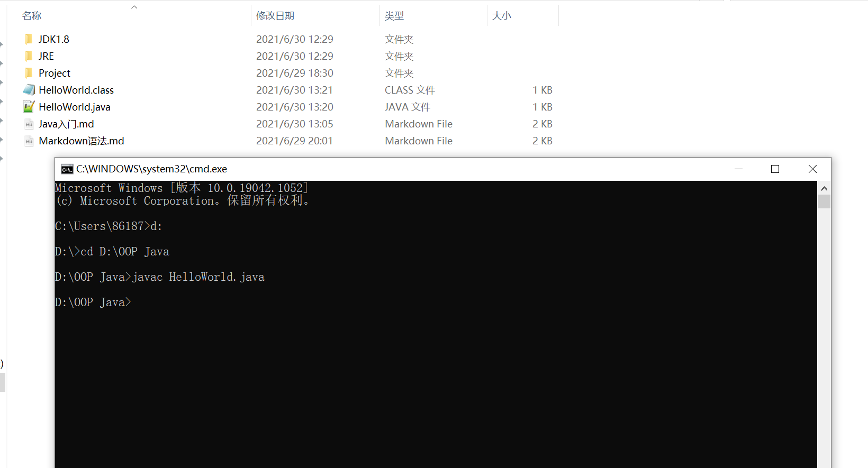The width and height of the screenshot is (868, 468).
Task: Maximize the cmd.exe window
Action: tap(775, 169)
